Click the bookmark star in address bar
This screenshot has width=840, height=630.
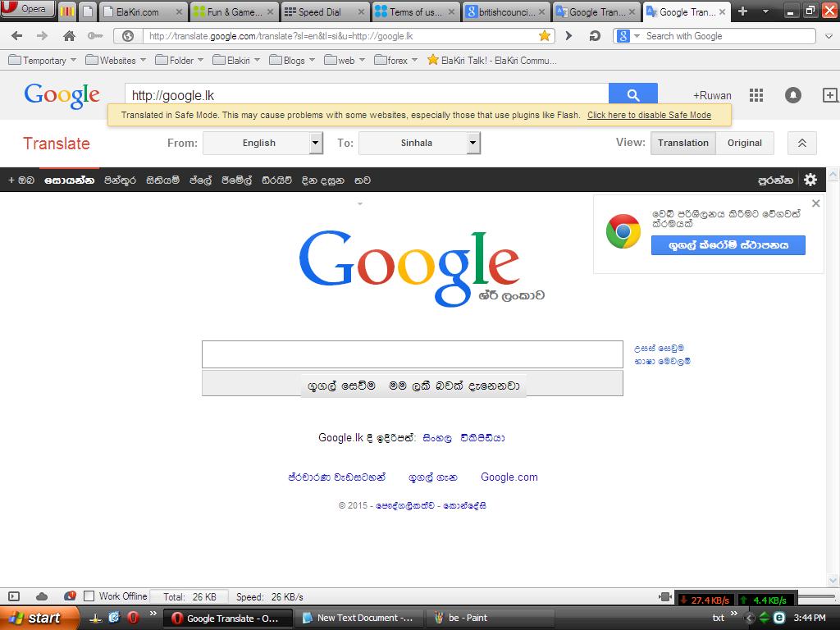coord(545,36)
